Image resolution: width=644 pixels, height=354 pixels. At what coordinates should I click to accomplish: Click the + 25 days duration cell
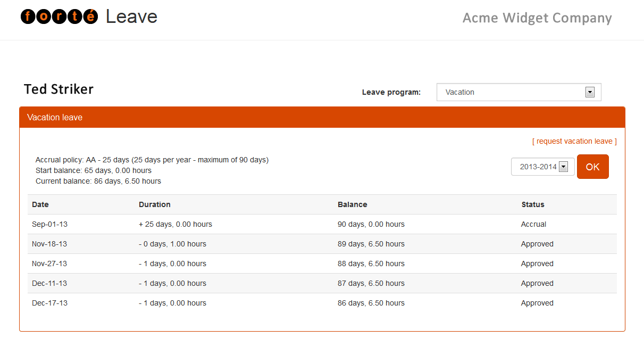tap(175, 224)
